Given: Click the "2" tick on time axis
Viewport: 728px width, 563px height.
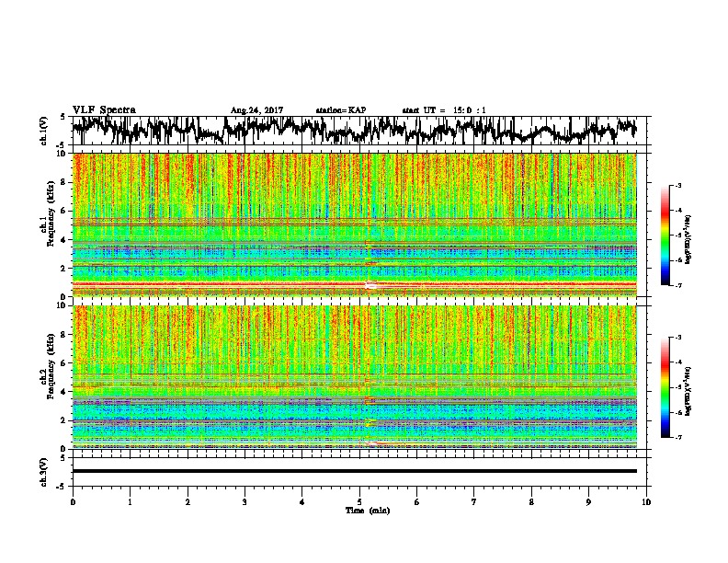Looking at the screenshot, I should click(x=188, y=502).
